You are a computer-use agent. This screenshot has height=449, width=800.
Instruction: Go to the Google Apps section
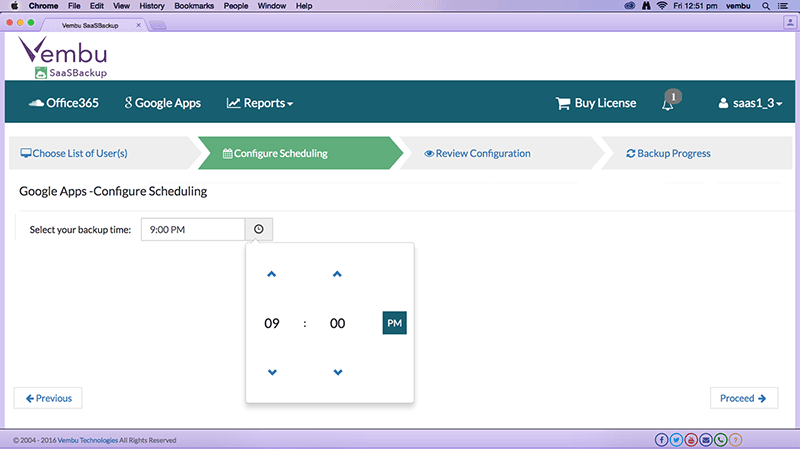162,103
